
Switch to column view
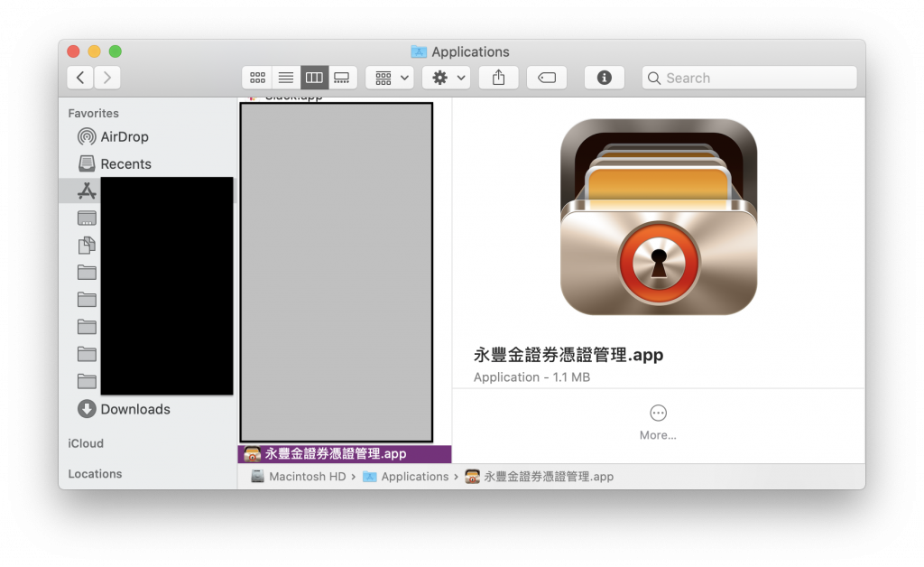pos(314,78)
